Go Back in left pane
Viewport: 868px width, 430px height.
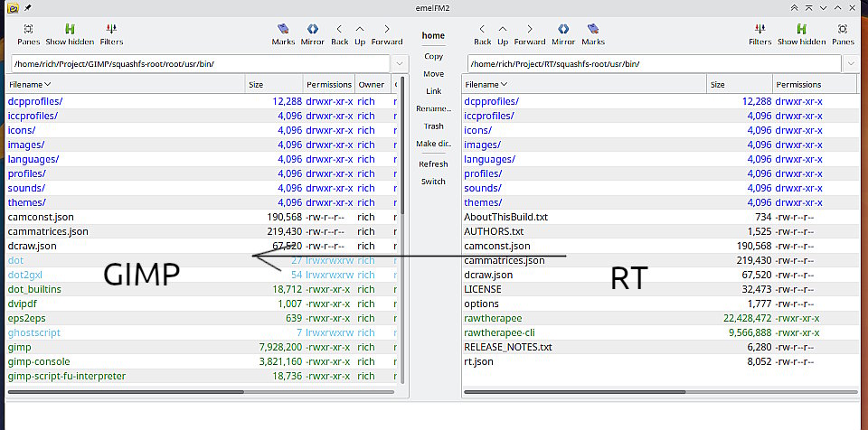339,34
